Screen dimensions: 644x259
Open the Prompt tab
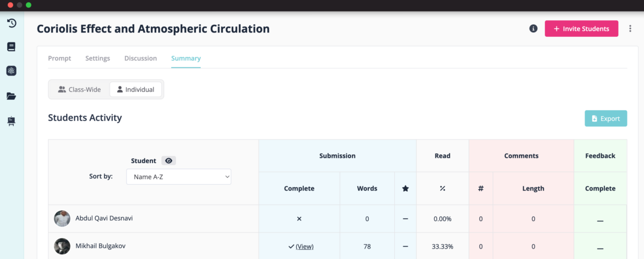[x=59, y=58]
